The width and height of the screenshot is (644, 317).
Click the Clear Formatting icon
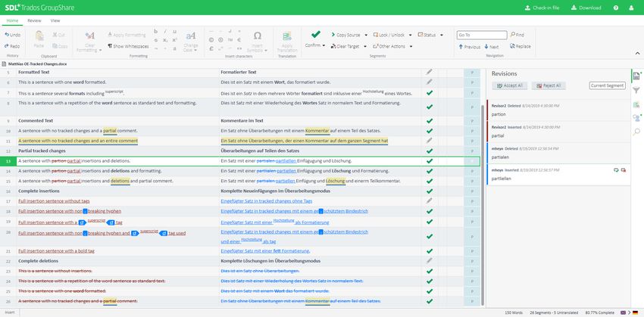pyautogui.click(x=89, y=36)
